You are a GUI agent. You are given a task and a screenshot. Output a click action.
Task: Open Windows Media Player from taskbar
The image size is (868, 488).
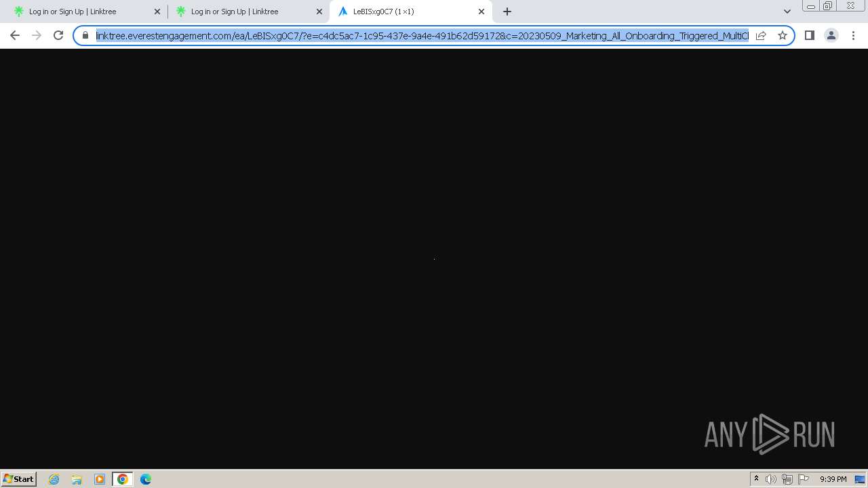tap(100, 479)
